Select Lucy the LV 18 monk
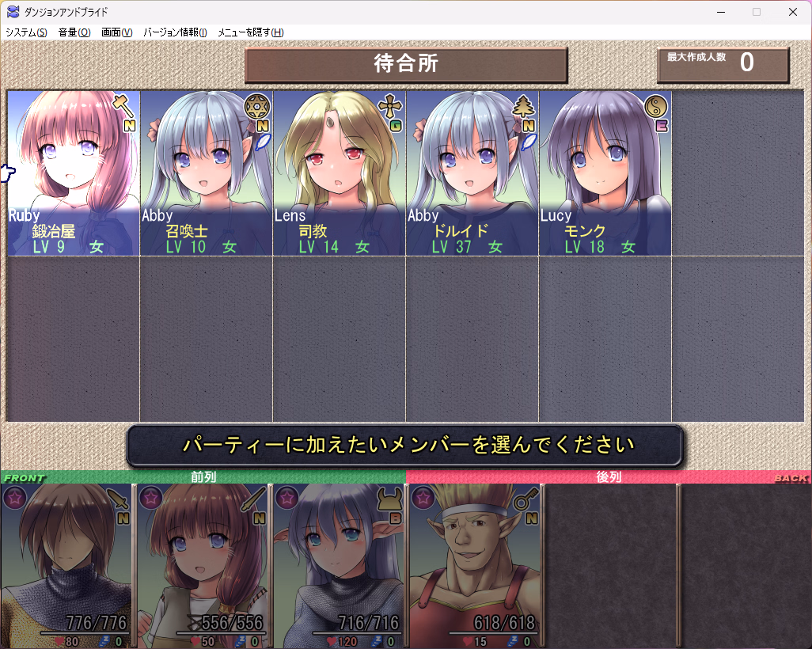 (x=605, y=174)
